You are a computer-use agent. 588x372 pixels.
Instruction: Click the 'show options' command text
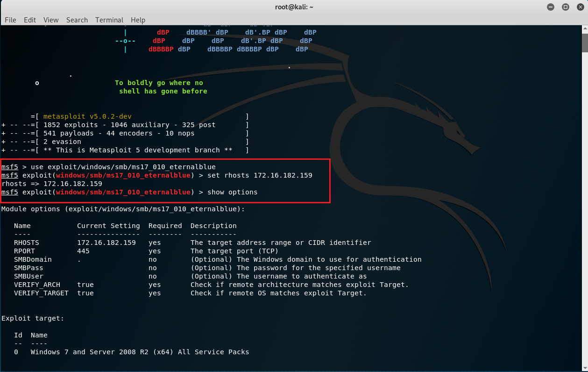coord(233,192)
